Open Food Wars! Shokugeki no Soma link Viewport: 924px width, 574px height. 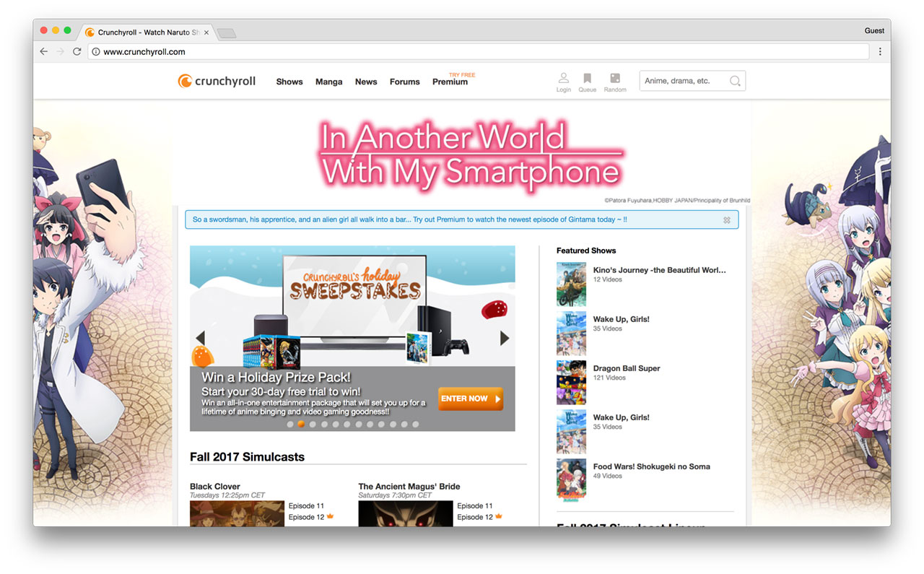pos(652,466)
